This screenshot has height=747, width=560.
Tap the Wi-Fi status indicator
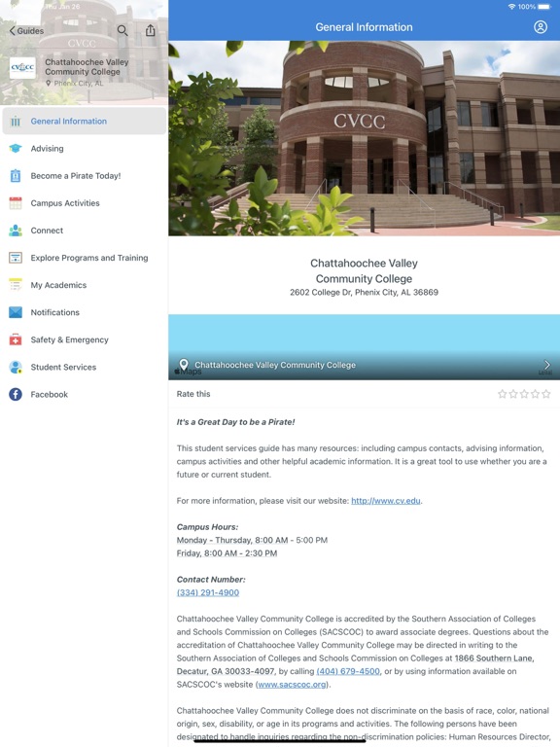[x=512, y=7]
